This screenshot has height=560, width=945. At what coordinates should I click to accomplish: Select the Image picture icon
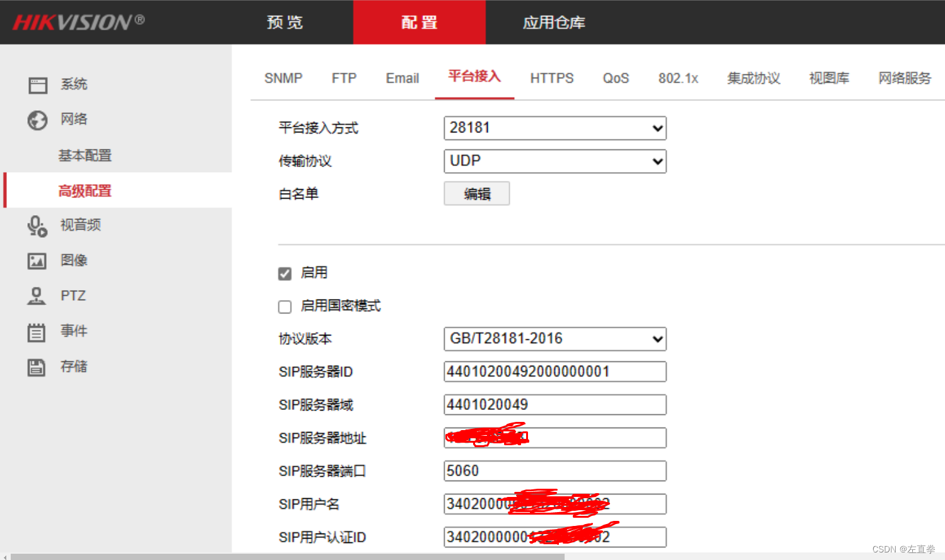pos(37,260)
